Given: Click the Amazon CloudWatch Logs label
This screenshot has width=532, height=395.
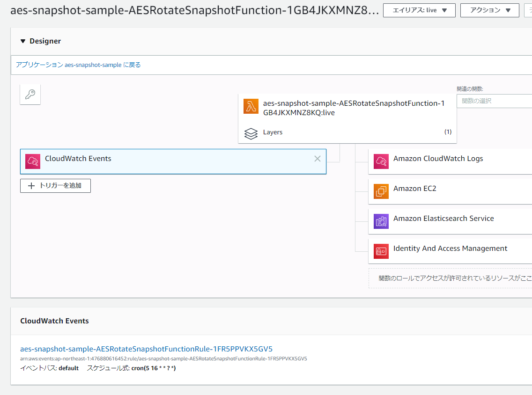Looking at the screenshot, I should (438, 159).
